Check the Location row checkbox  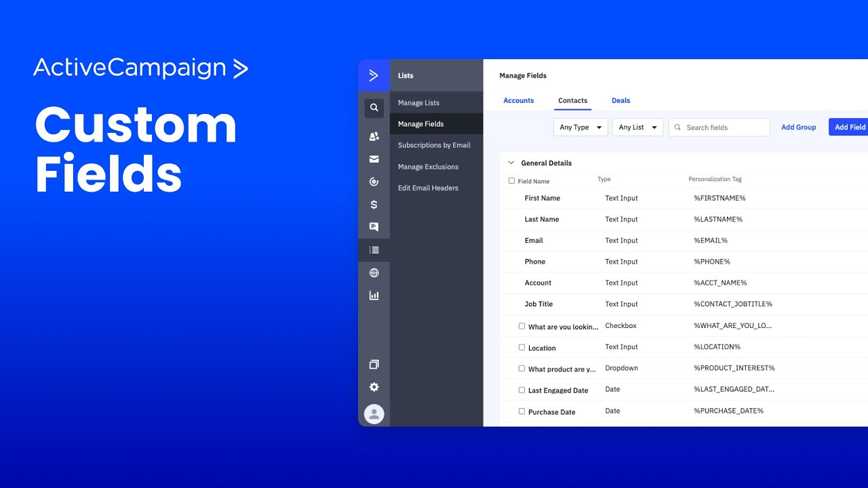(521, 347)
